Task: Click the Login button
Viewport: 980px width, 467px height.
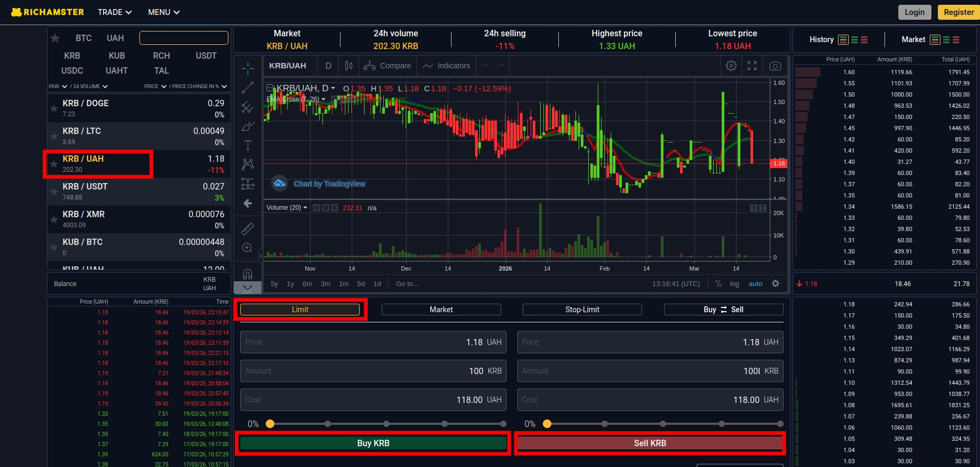Action: (914, 12)
